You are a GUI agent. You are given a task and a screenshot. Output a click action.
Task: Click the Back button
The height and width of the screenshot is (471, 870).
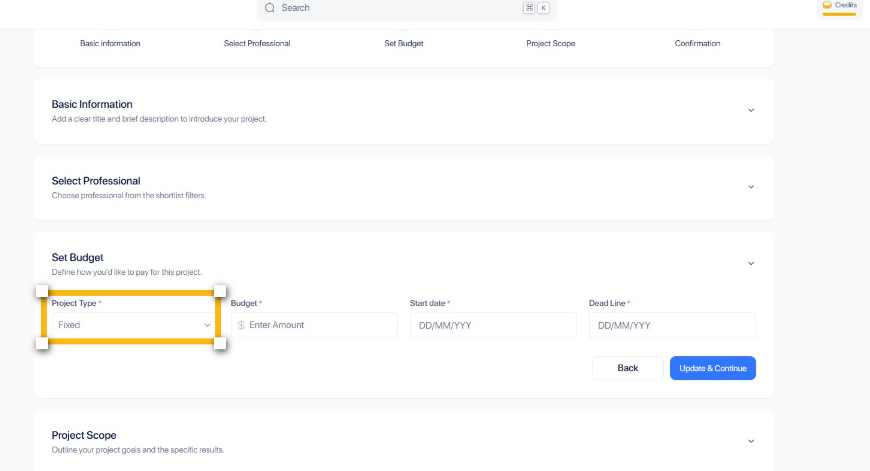click(x=628, y=368)
